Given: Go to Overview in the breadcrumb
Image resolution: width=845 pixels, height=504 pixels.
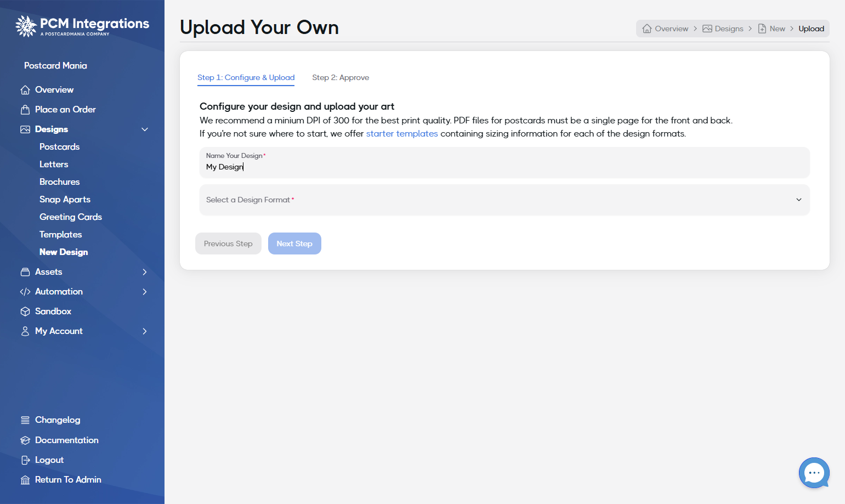Looking at the screenshot, I should (671, 29).
